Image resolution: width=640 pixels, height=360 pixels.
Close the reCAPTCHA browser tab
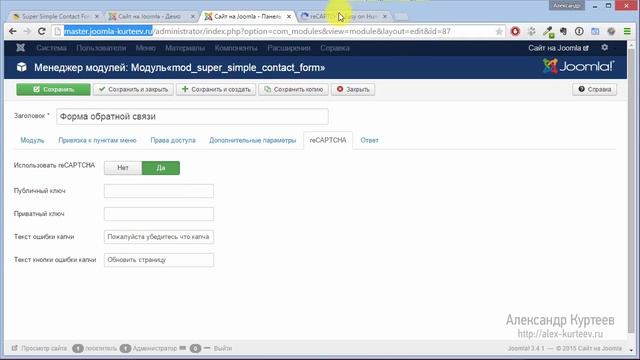click(x=384, y=16)
